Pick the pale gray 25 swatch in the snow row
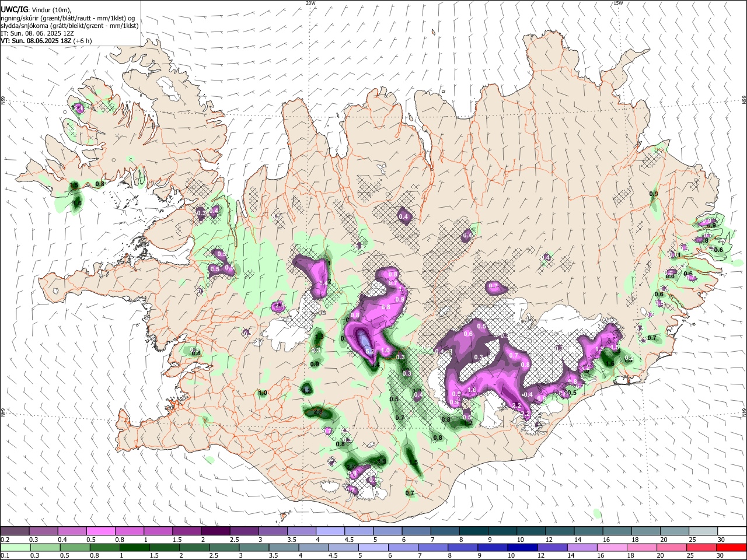 (703, 531)
